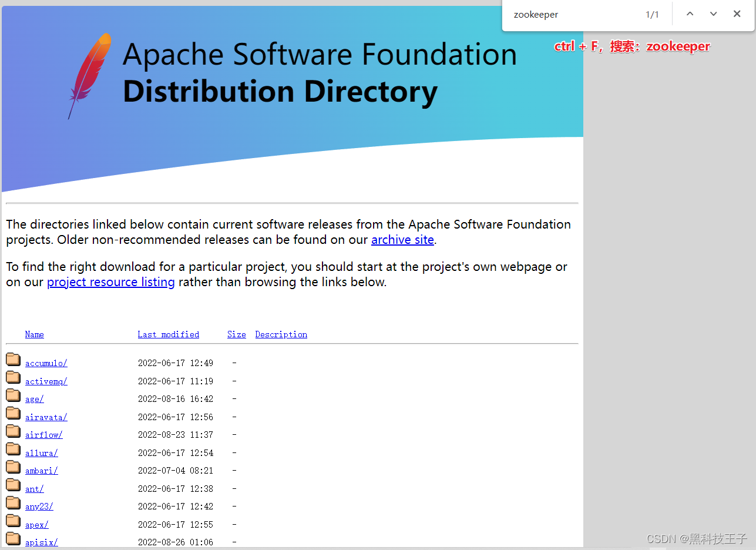Click date 2022-06-17 12:54 for allura

click(176, 453)
